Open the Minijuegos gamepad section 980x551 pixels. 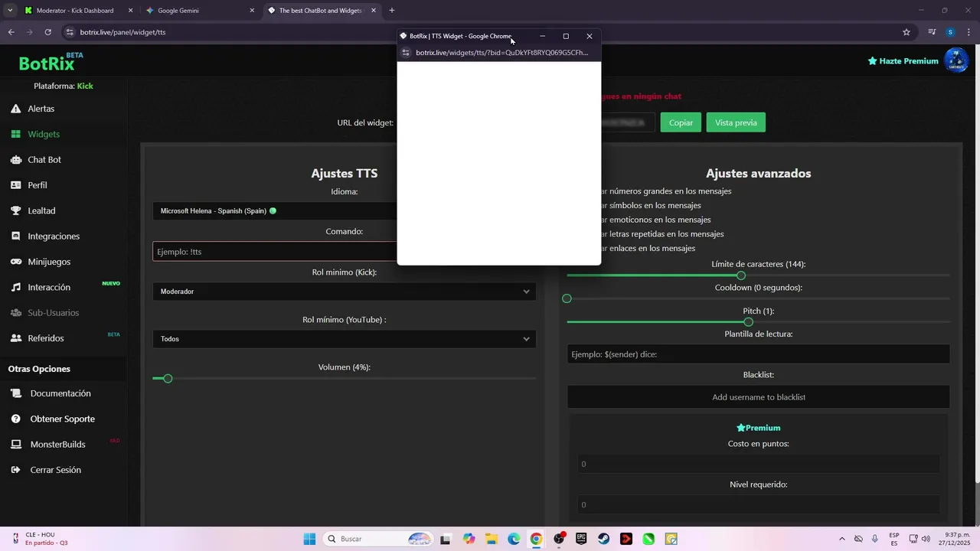coord(49,262)
